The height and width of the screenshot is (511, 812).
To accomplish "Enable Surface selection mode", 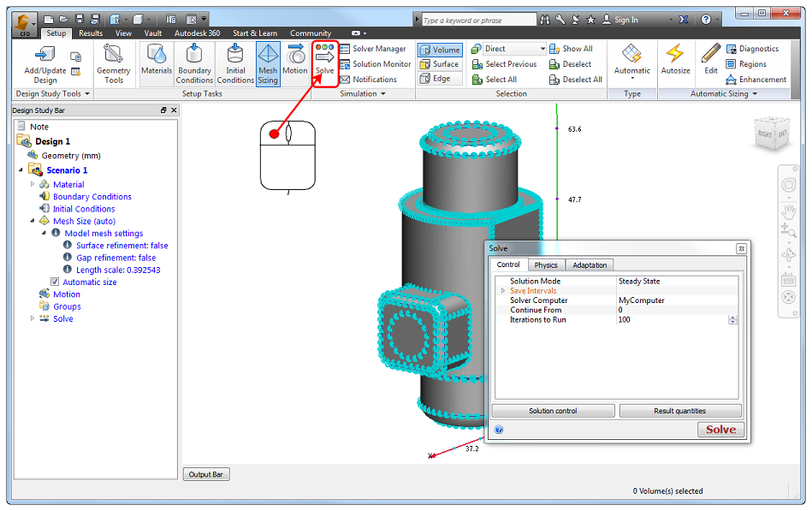I will (x=439, y=64).
